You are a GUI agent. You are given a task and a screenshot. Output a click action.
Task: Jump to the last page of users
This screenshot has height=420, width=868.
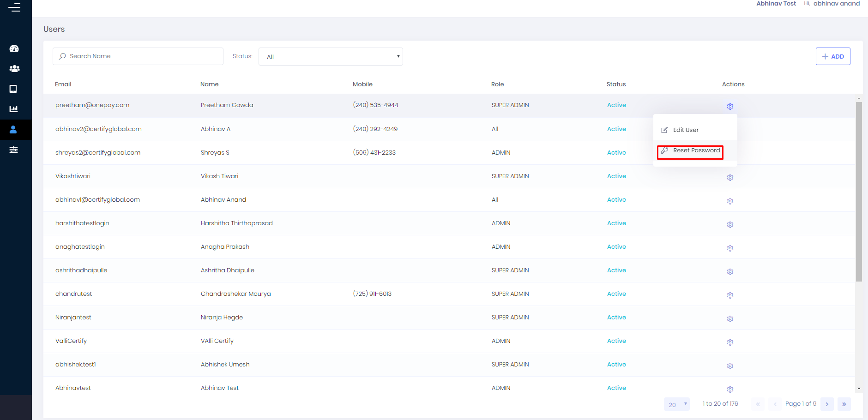(x=844, y=404)
